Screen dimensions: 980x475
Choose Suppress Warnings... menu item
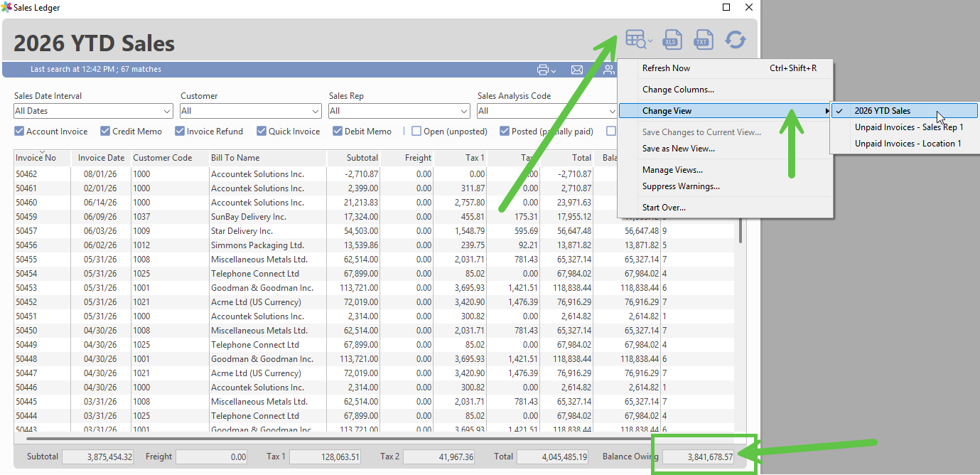pyautogui.click(x=725, y=186)
